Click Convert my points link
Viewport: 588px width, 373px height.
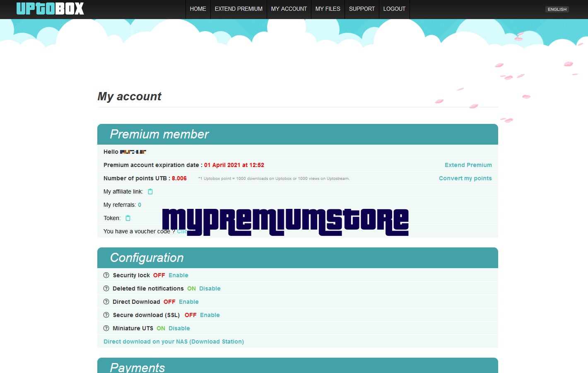[465, 178]
